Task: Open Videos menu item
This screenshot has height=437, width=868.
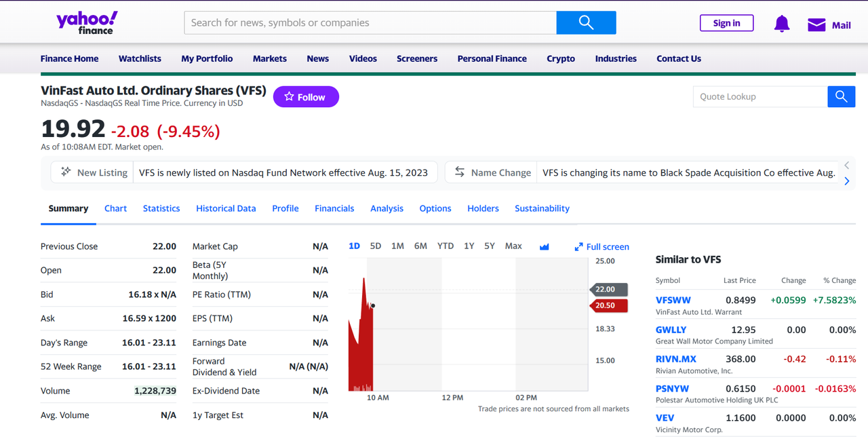Action: [x=363, y=58]
